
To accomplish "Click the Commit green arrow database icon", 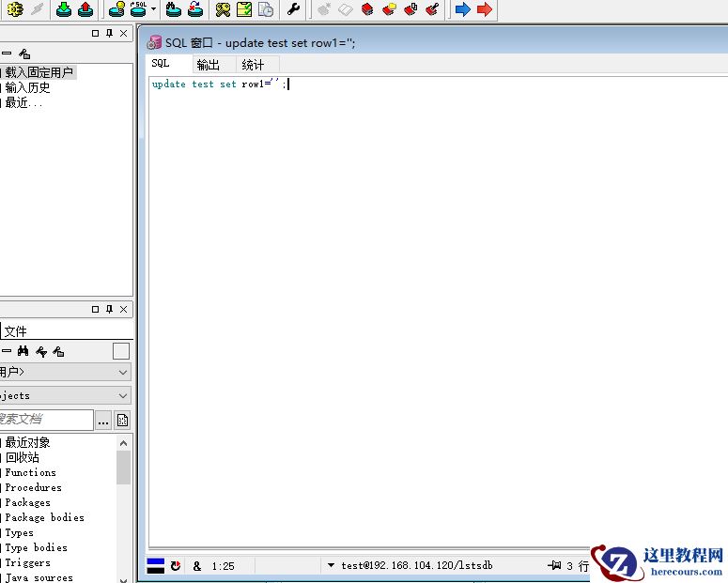I will tap(64, 9).
